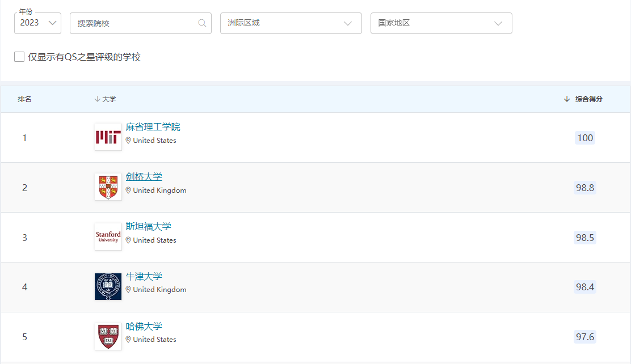Select the score 100 for MIT
Viewport: 631px width, 364px height.
[585, 138]
